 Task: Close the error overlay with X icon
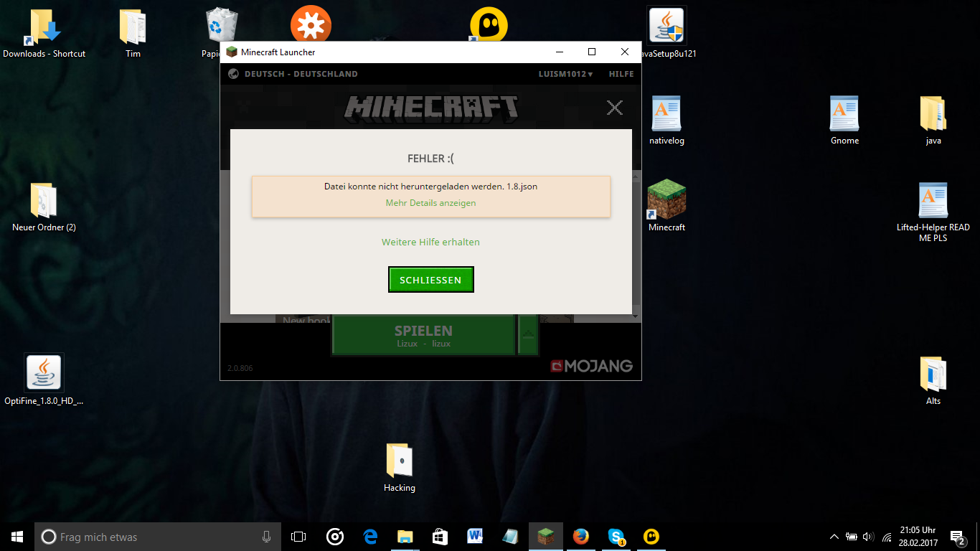(x=615, y=108)
